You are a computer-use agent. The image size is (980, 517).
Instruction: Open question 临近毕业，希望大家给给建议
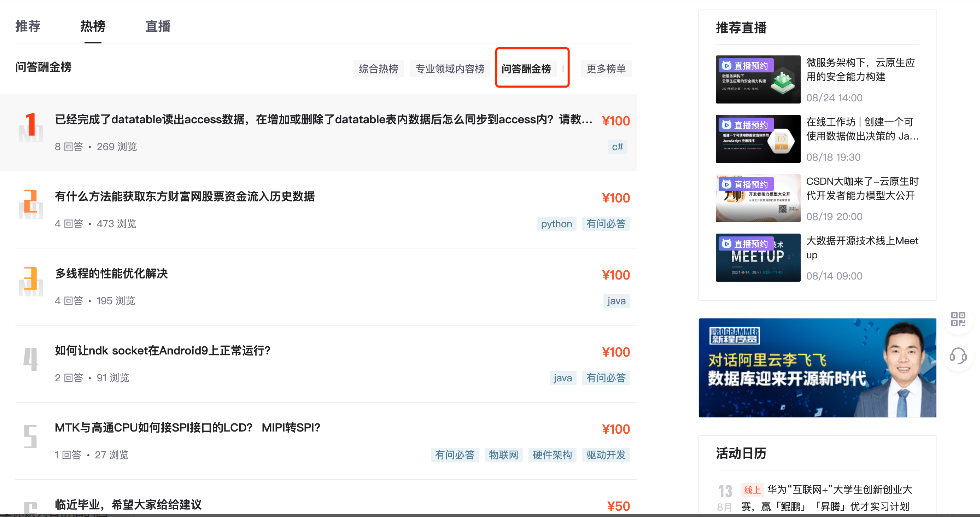tap(128, 504)
